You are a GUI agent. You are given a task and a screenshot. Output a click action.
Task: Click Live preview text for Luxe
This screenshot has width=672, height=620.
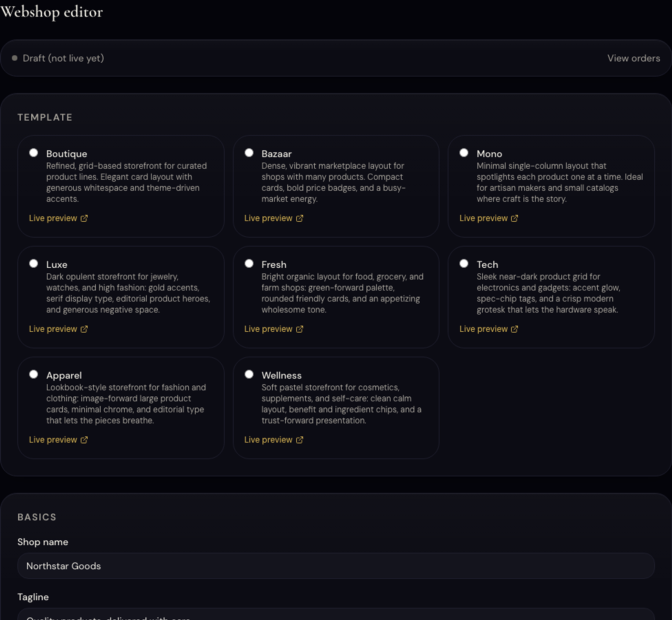coord(53,329)
